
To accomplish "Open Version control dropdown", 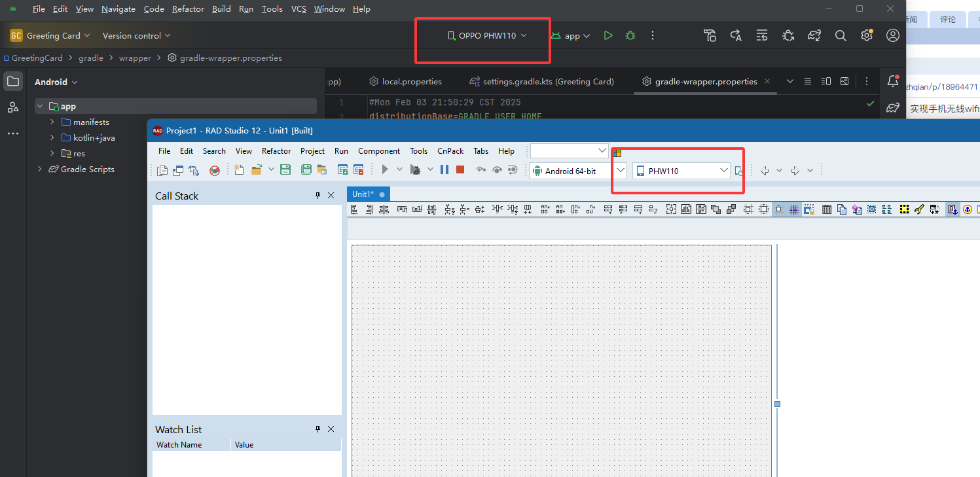I will click(136, 36).
